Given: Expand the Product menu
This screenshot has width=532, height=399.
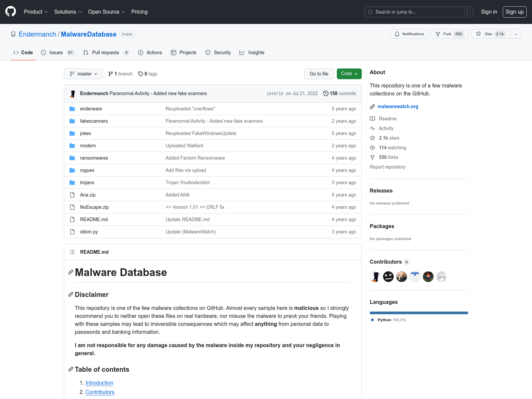Looking at the screenshot, I should tap(36, 12).
